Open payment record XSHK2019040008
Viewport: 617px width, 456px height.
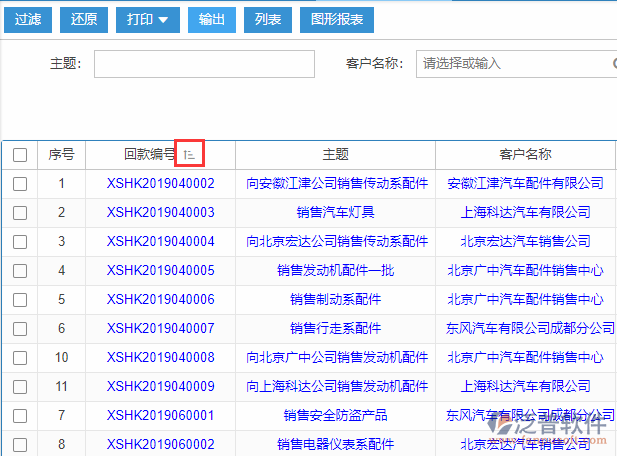pos(160,358)
